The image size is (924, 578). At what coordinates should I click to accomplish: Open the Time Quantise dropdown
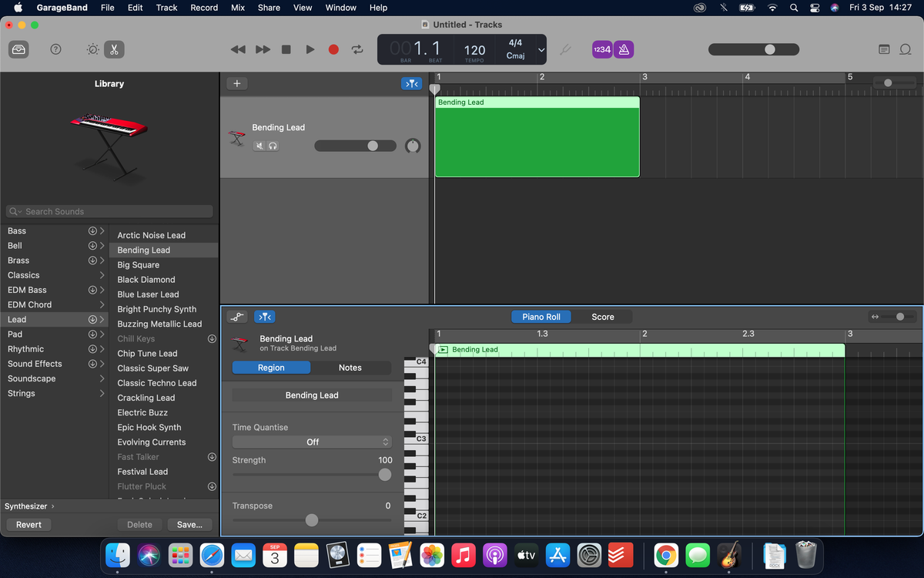pos(312,442)
